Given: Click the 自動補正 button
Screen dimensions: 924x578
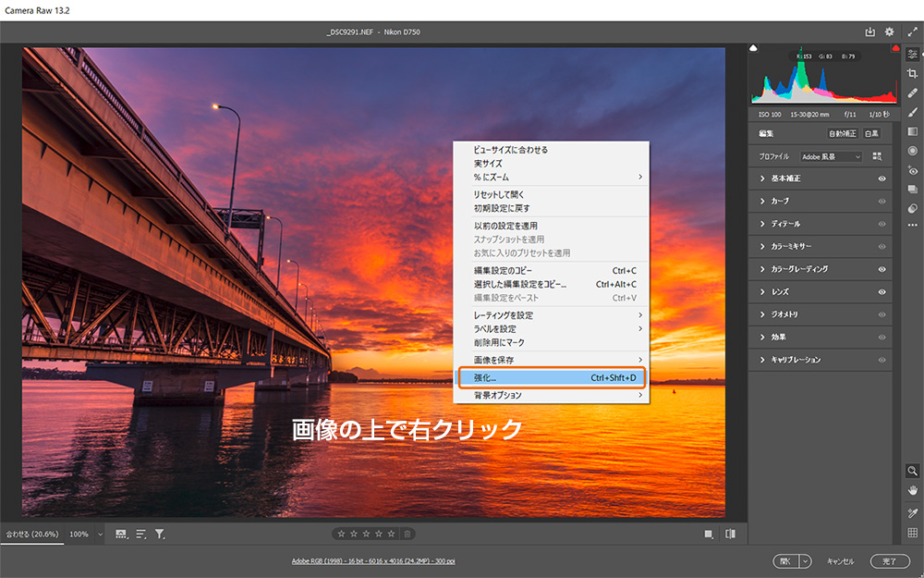Looking at the screenshot, I should [x=843, y=134].
